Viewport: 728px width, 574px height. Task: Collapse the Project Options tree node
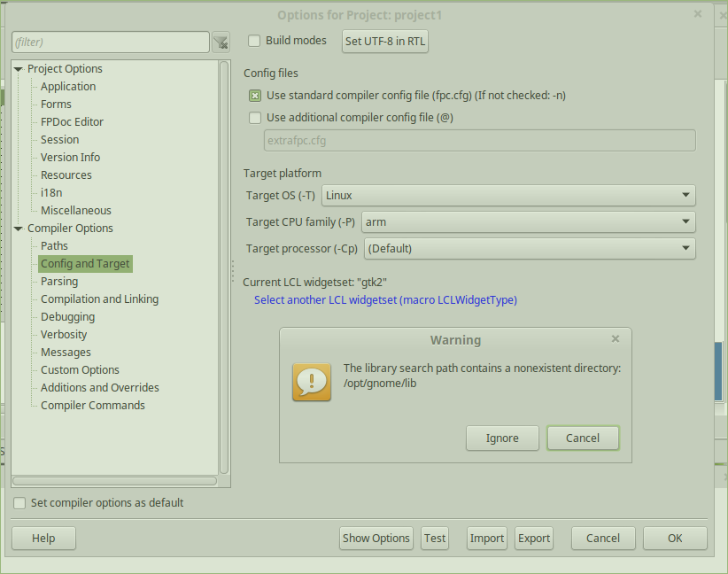[19, 69]
